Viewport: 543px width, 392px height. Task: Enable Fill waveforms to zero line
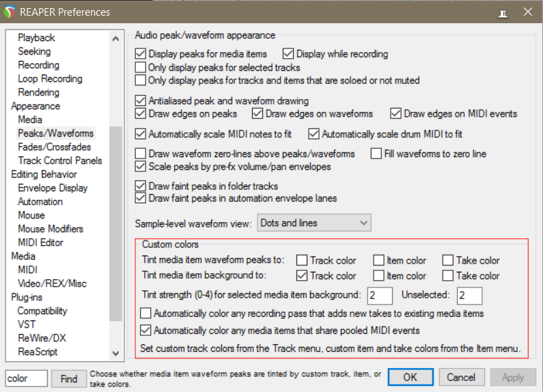click(376, 154)
